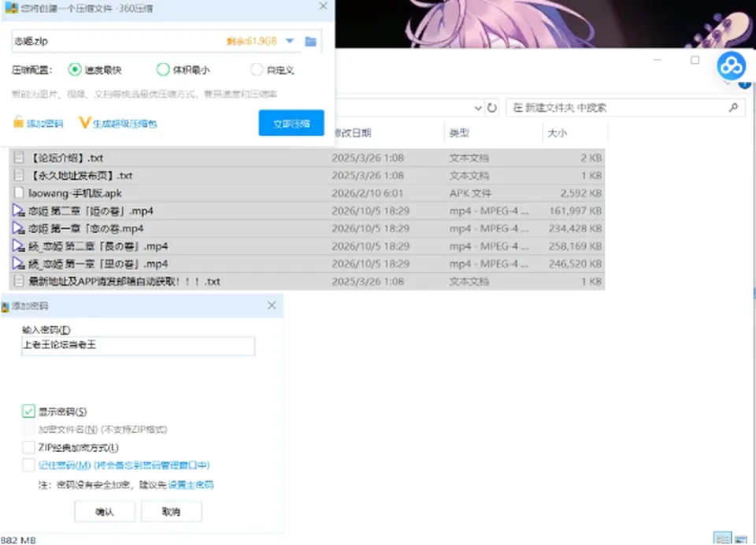Click the 添加密码 dialog's title icon
This screenshot has width=756, height=545.
pyautogui.click(x=6, y=306)
